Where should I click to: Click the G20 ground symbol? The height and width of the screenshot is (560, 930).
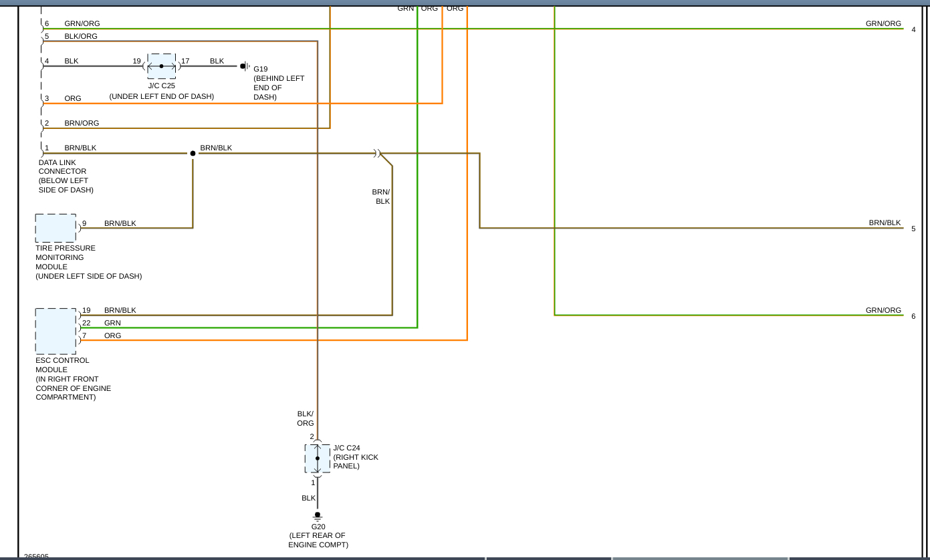(318, 516)
